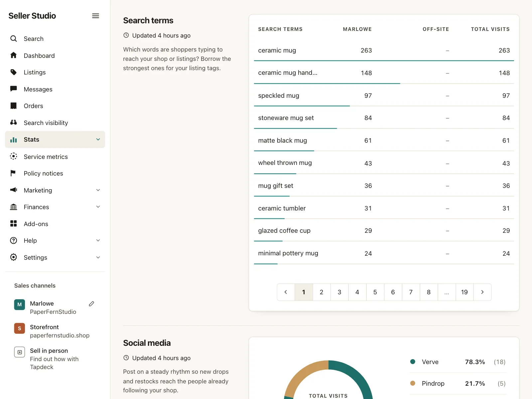532x399 pixels.
Task: Click the Help question mark icon
Action: point(14,240)
